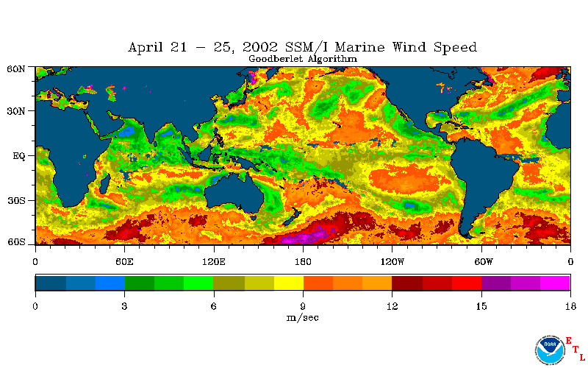Click the '60N' latitude label
The width and height of the screenshot is (588, 368).
[x=16, y=69]
